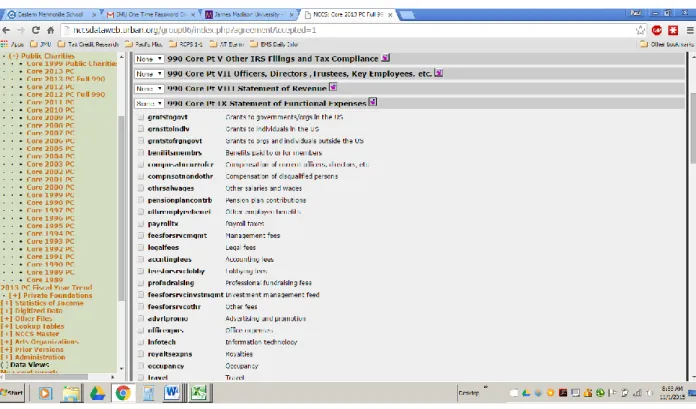This screenshot has width=696, height=409.
Task: Switch to the Eastern Mennonite School tab
Action: tap(51, 15)
